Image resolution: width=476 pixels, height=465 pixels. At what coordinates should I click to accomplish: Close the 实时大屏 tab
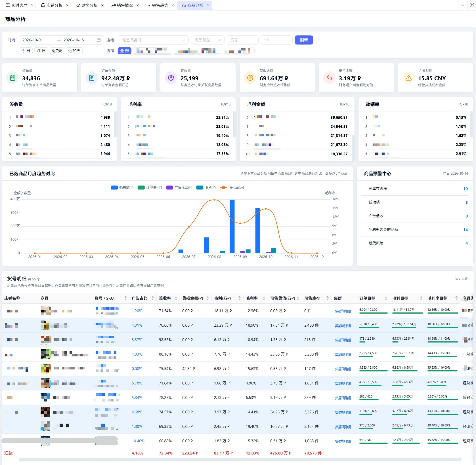32,5
